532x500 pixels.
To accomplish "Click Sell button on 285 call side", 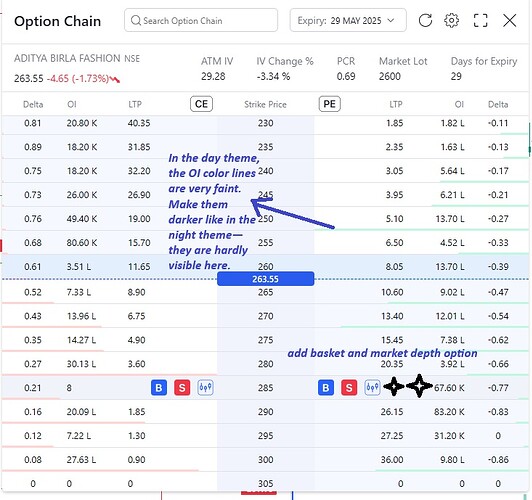I will (182, 387).
